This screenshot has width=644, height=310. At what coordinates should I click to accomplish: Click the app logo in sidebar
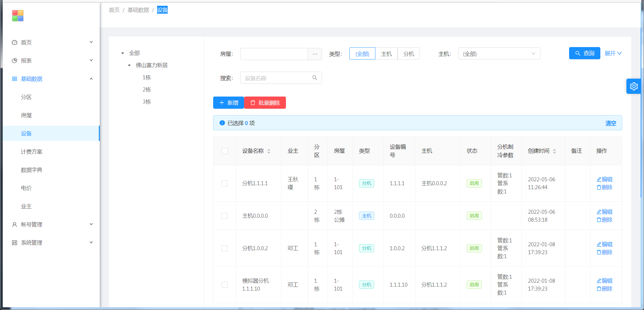(x=18, y=16)
